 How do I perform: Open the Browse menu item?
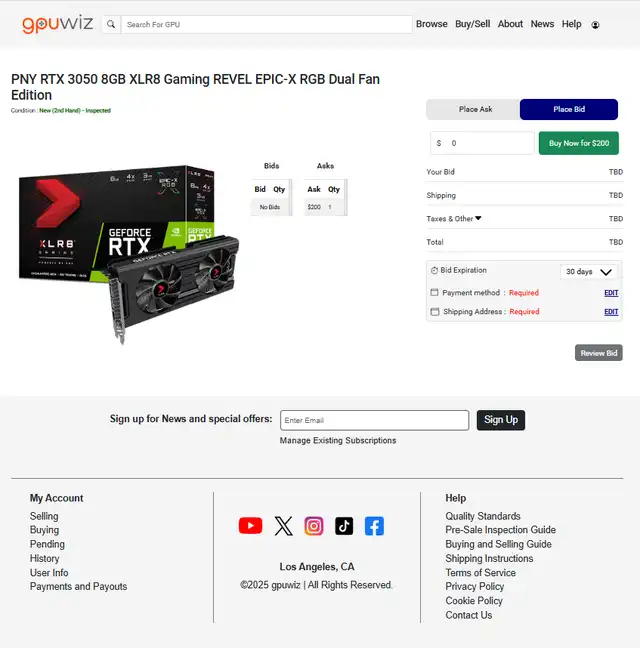point(431,24)
